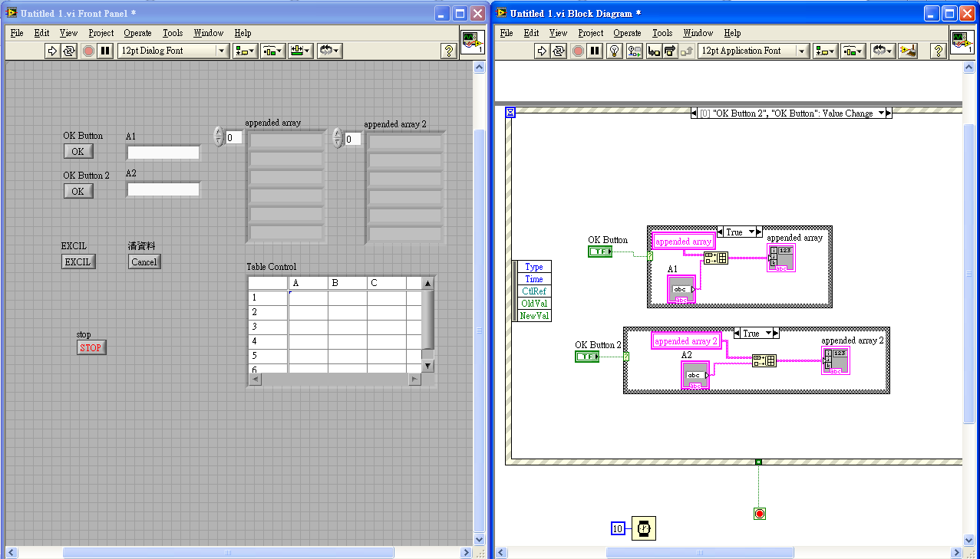The image size is (980, 559).
Task: Select Build Array node in upper case structure
Action: [716, 258]
